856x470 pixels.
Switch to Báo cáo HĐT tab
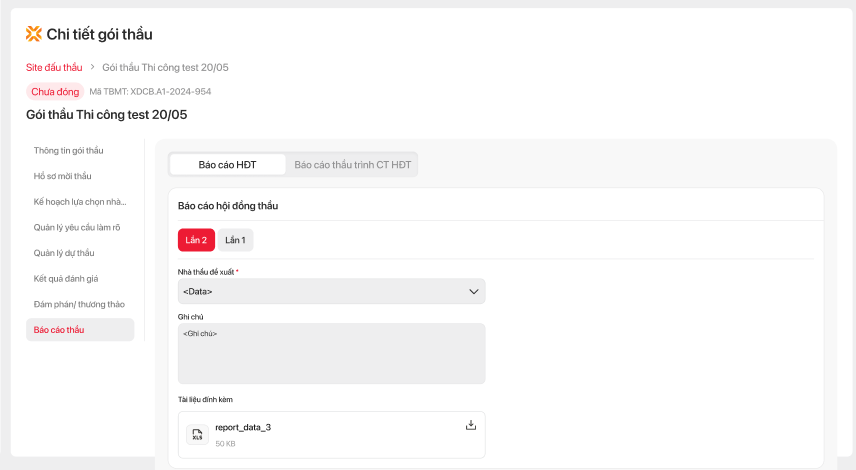pyautogui.click(x=227, y=165)
